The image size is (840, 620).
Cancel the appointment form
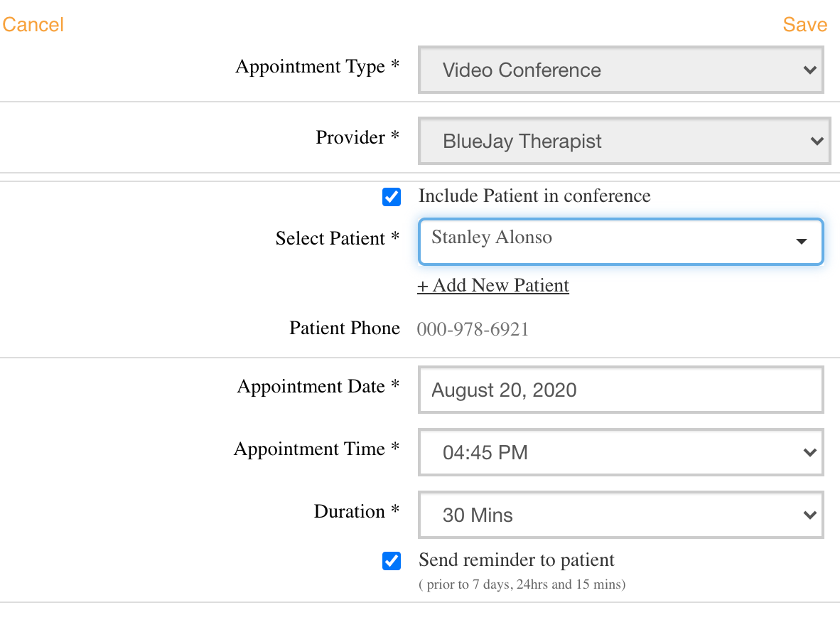33,25
